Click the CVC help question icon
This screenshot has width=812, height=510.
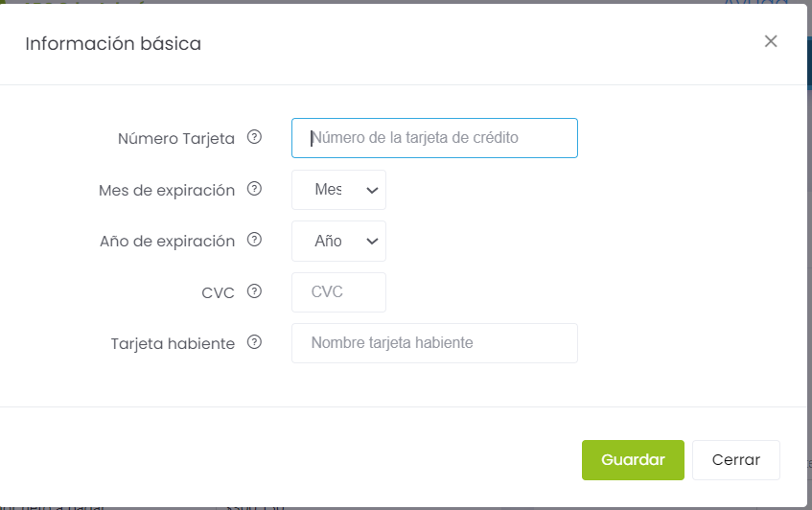point(254,291)
